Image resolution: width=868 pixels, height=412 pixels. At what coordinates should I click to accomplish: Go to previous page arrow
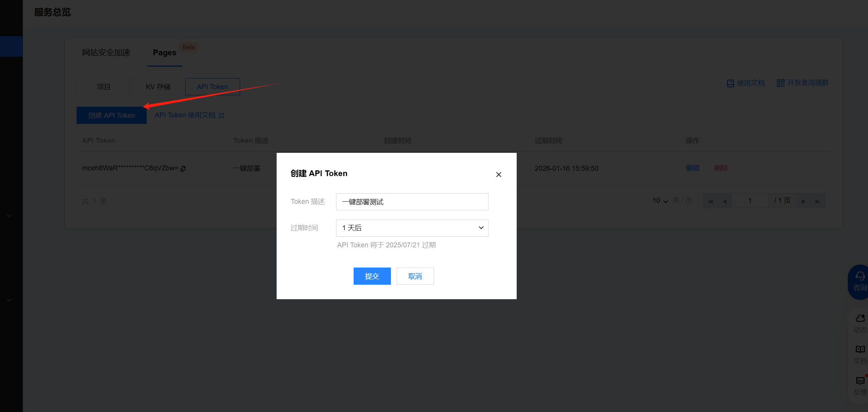(725, 201)
